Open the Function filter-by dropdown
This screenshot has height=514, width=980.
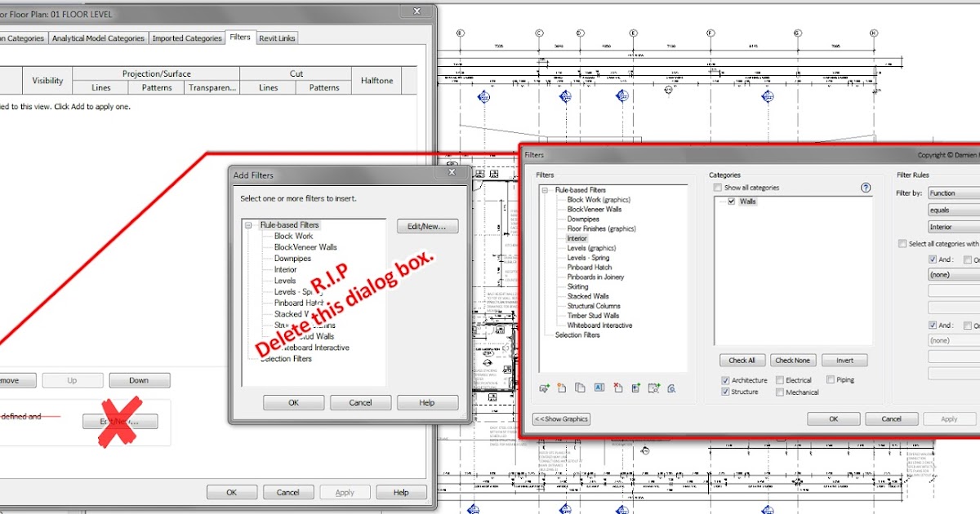pos(954,193)
